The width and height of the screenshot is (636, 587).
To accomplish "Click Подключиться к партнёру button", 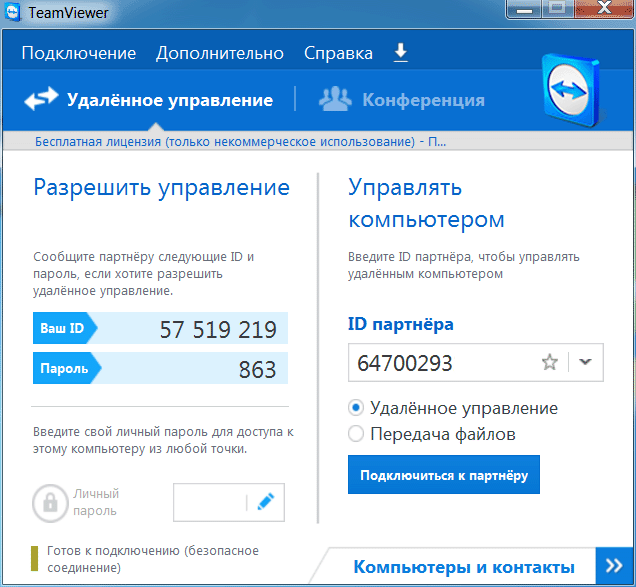I will (444, 475).
